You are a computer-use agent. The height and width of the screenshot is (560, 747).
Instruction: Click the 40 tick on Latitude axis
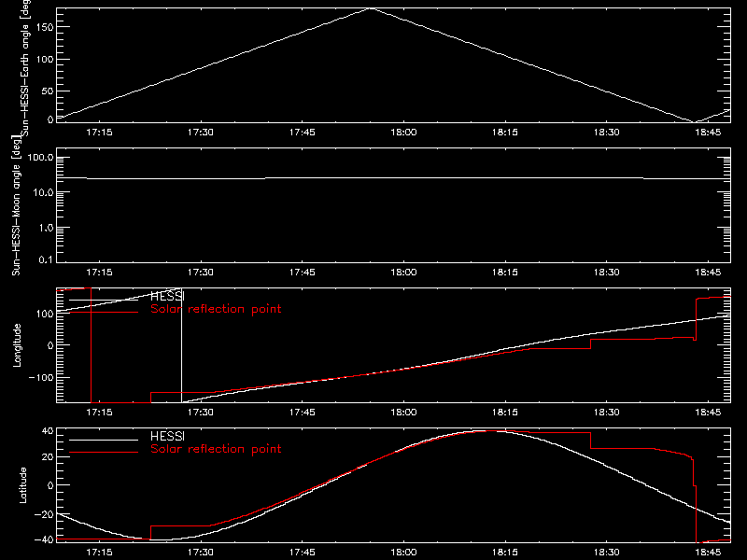48,431
